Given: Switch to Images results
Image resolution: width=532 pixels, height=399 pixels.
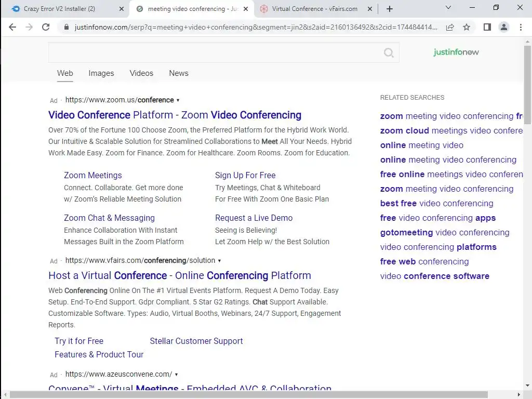Looking at the screenshot, I should (x=101, y=73).
